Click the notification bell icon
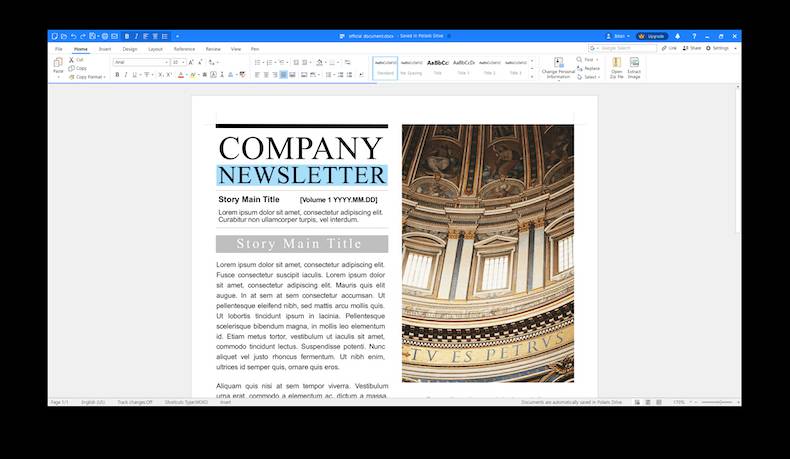The width and height of the screenshot is (790, 459). [679, 36]
